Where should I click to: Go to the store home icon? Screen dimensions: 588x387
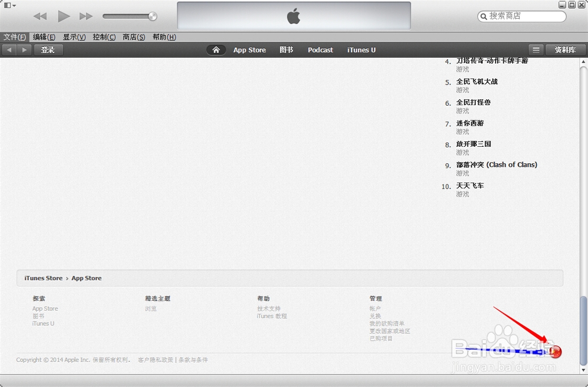[x=216, y=50]
